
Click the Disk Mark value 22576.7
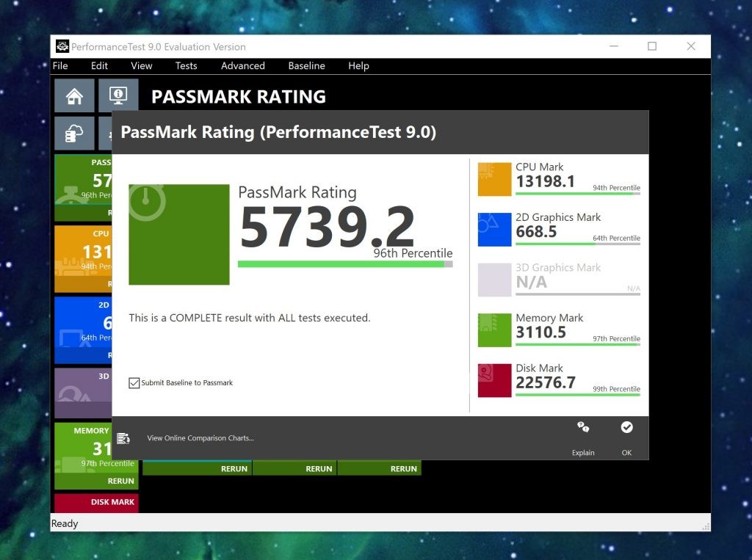pyautogui.click(x=546, y=382)
